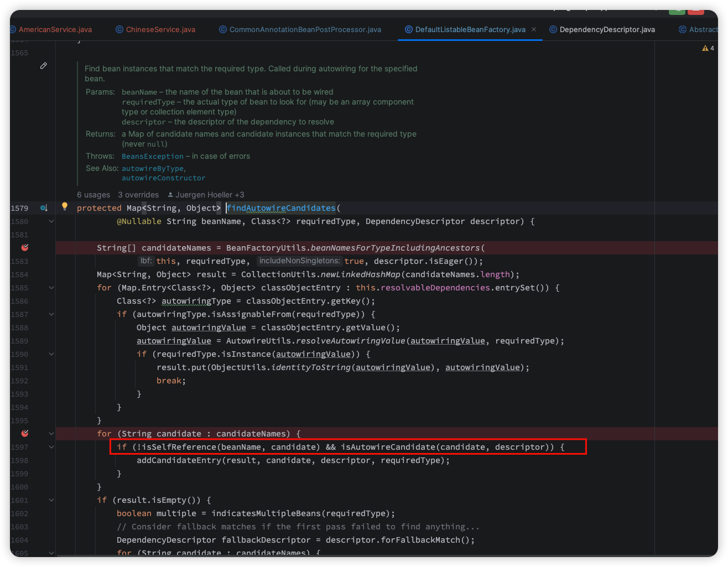Switch to the DependencyDescriptor.java tab
The image size is (728, 567).
(x=602, y=29)
